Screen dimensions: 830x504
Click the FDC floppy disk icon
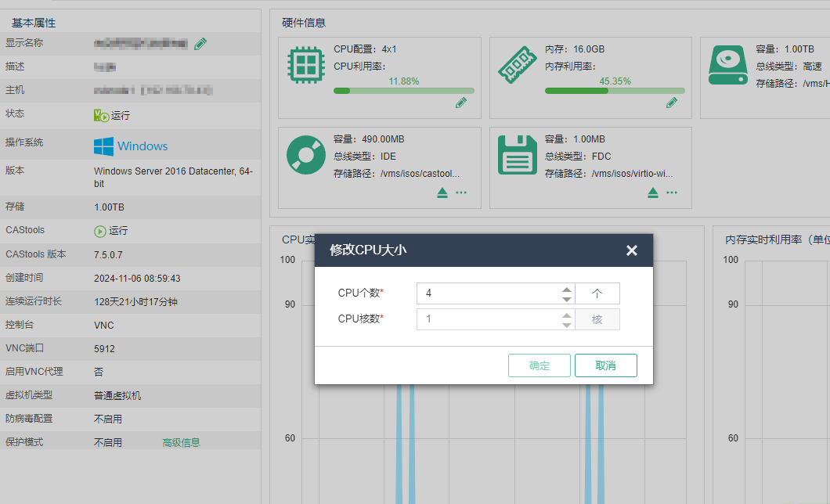[x=517, y=155]
